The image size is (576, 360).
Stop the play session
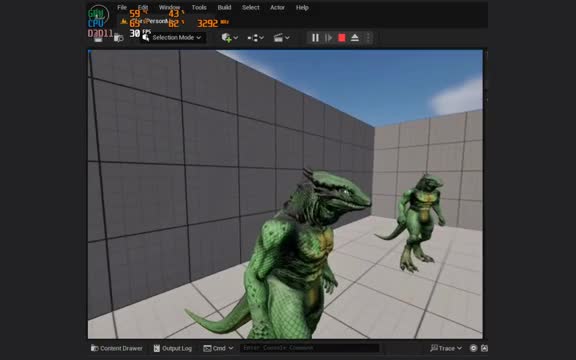click(342, 37)
